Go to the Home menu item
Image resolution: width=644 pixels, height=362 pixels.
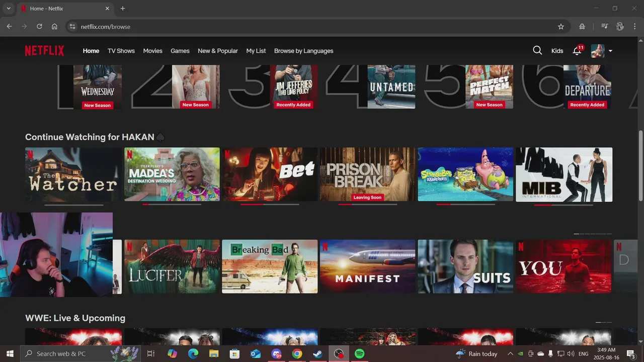91,51
